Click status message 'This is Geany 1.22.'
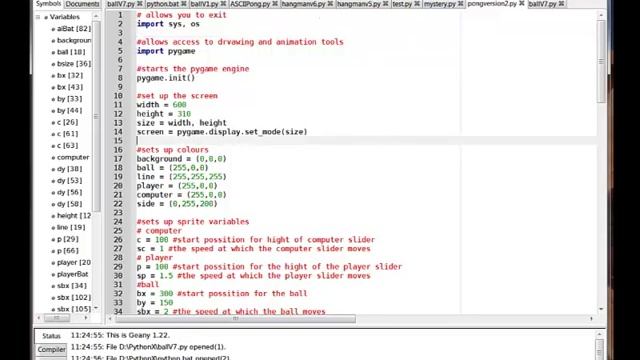The height and width of the screenshot is (360, 640). pyautogui.click(x=138, y=335)
